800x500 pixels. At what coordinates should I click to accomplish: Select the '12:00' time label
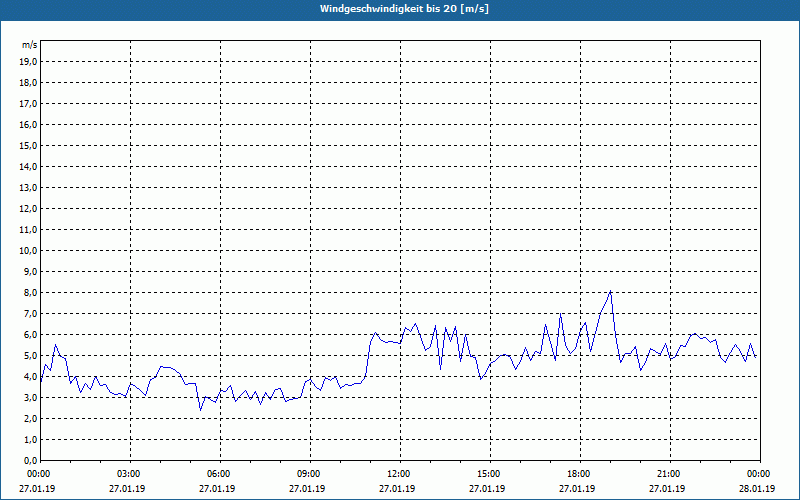[399, 474]
